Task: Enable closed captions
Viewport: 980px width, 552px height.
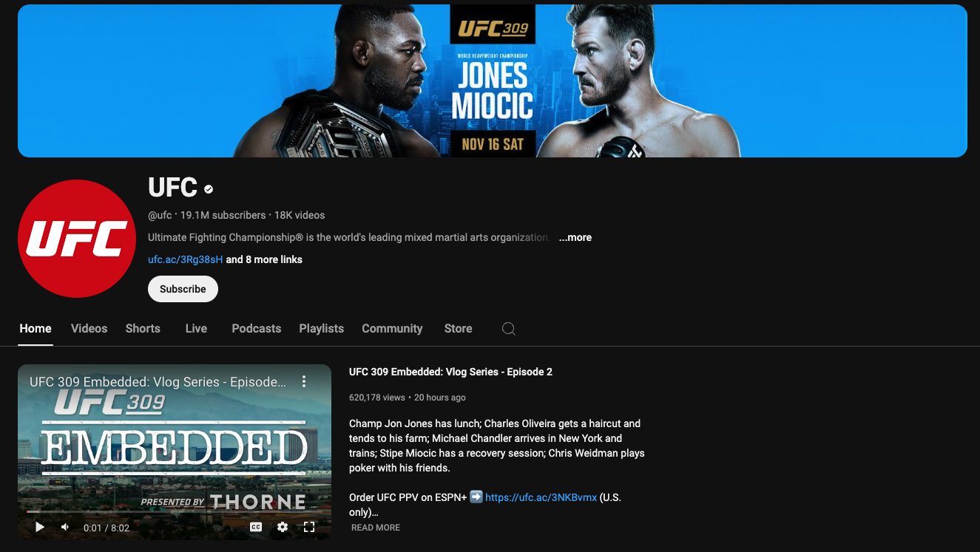Action: point(257,527)
